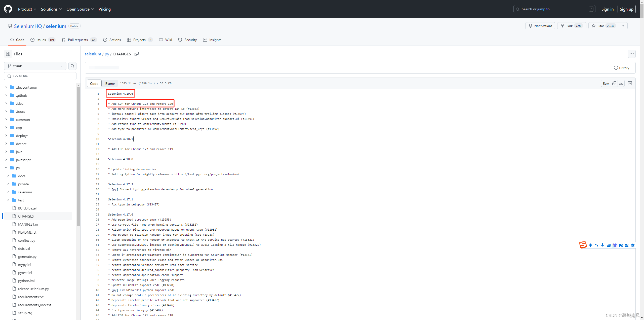Open the Pull requests tab

[x=78, y=40]
